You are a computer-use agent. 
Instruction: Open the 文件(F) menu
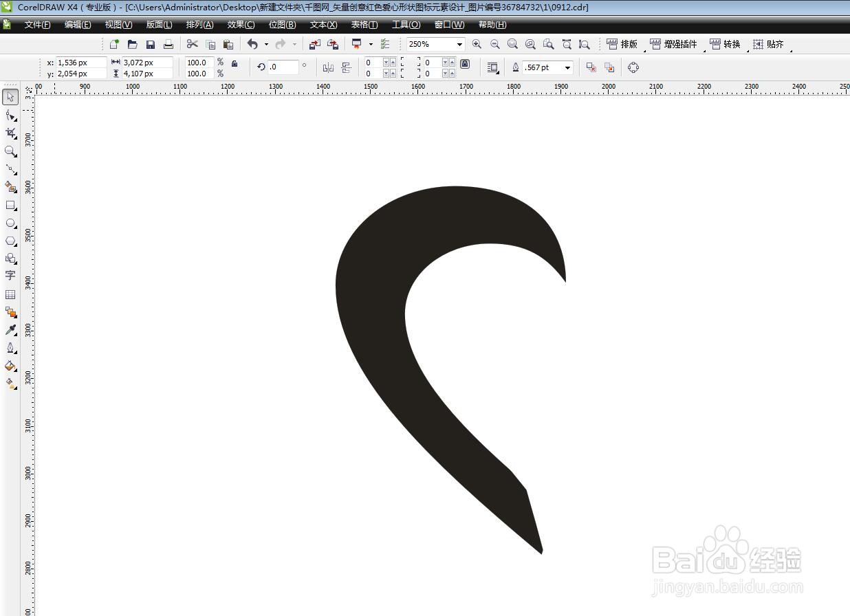(37, 25)
